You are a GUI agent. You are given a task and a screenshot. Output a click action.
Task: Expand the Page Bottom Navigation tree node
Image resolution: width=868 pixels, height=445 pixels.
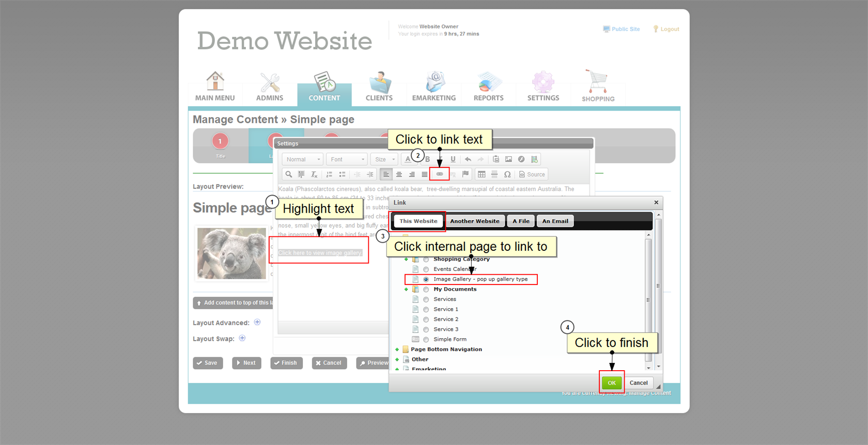397,349
